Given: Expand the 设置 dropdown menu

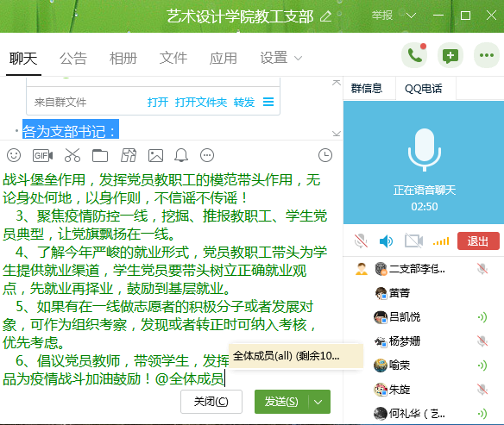Looking at the screenshot, I should point(281,58).
